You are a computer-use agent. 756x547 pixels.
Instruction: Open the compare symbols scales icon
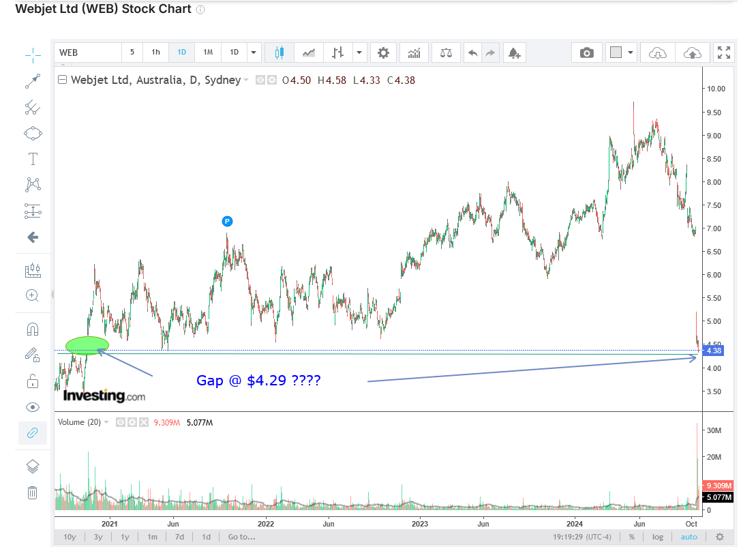tap(446, 53)
